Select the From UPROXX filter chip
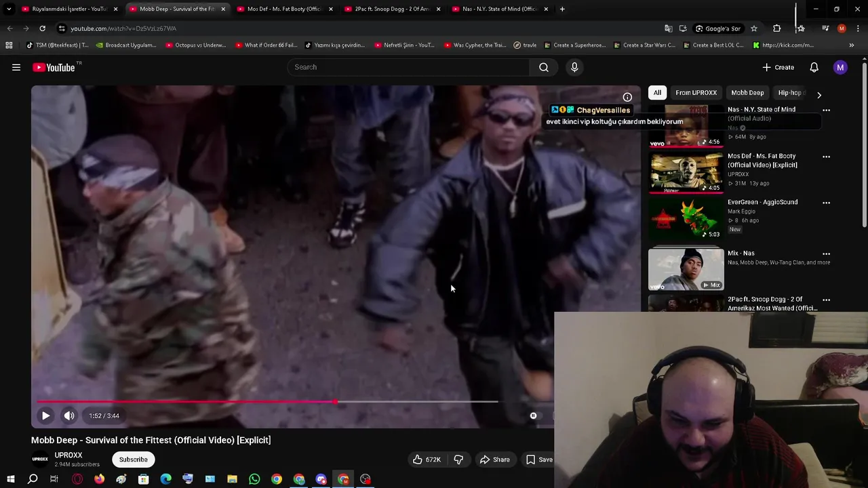The image size is (868, 488). pyautogui.click(x=696, y=93)
